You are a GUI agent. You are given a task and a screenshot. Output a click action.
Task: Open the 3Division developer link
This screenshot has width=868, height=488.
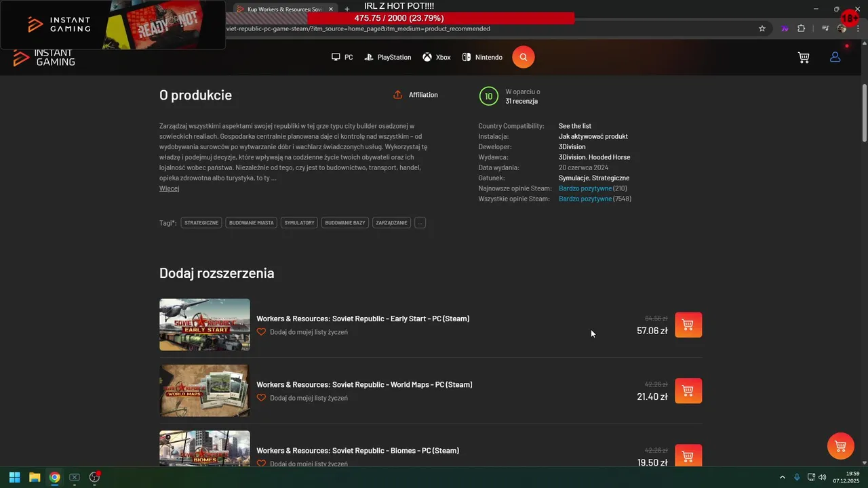tap(572, 146)
